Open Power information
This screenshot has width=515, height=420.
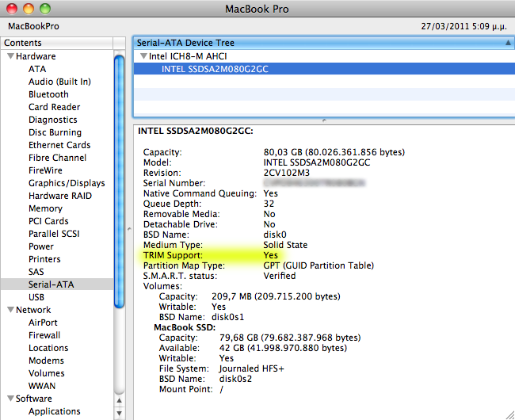(x=40, y=246)
